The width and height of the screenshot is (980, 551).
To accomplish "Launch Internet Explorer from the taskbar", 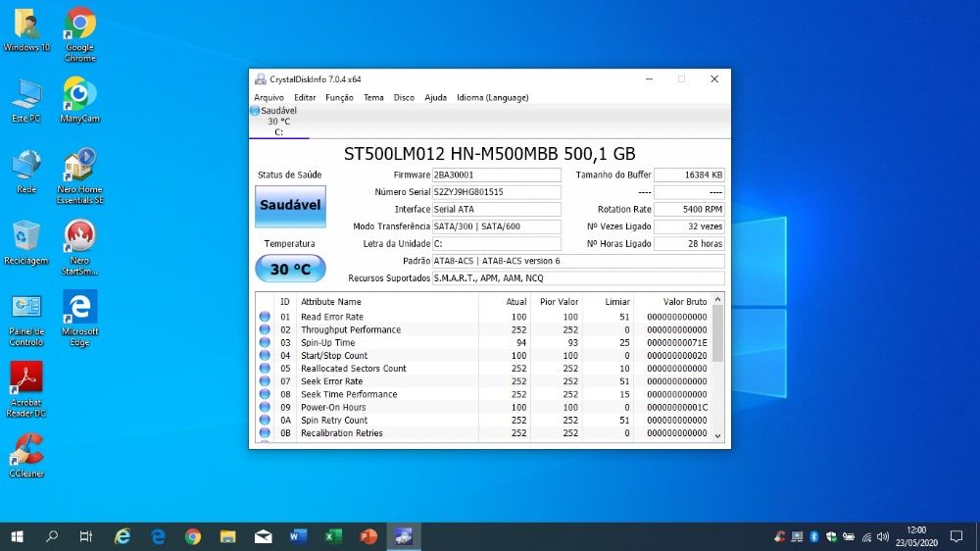I will [x=122, y=536].
